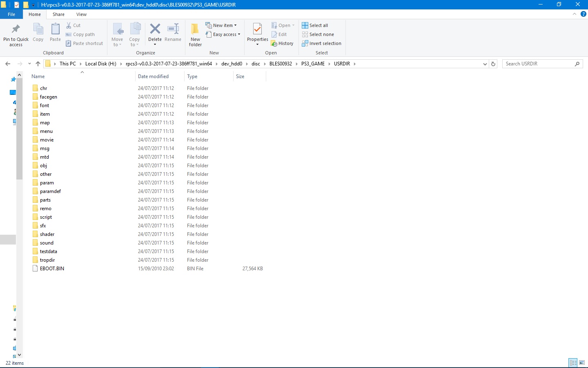This screenshot has height=368, width=588.
Task: Click the Properties icon in the ribbon
Action: pyautogui.click(x=257, y=29)
